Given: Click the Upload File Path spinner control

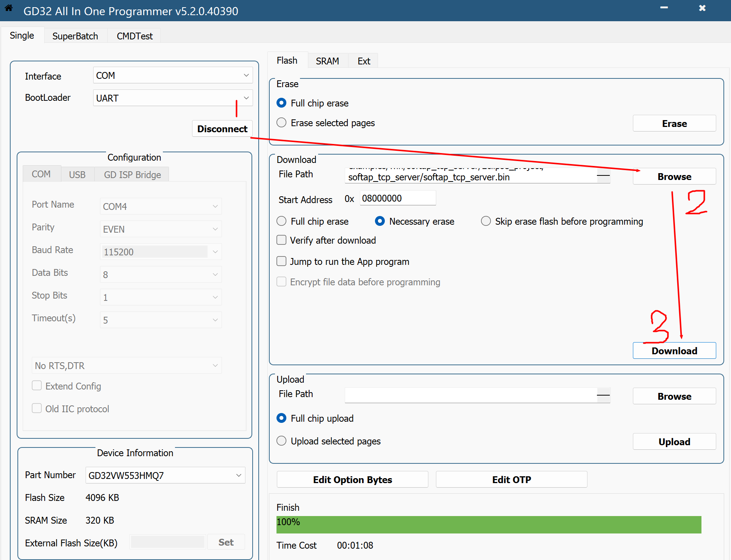Looking at the screenshot, I should point(603,396).
